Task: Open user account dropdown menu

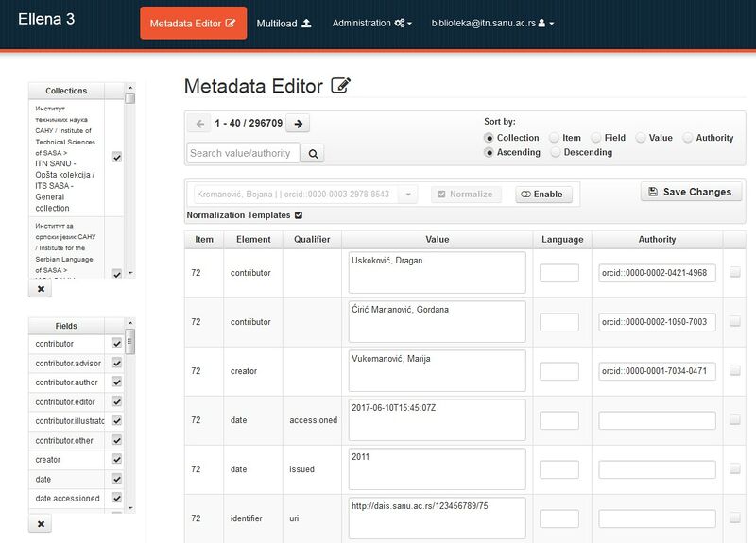Action: click(492, 23)
